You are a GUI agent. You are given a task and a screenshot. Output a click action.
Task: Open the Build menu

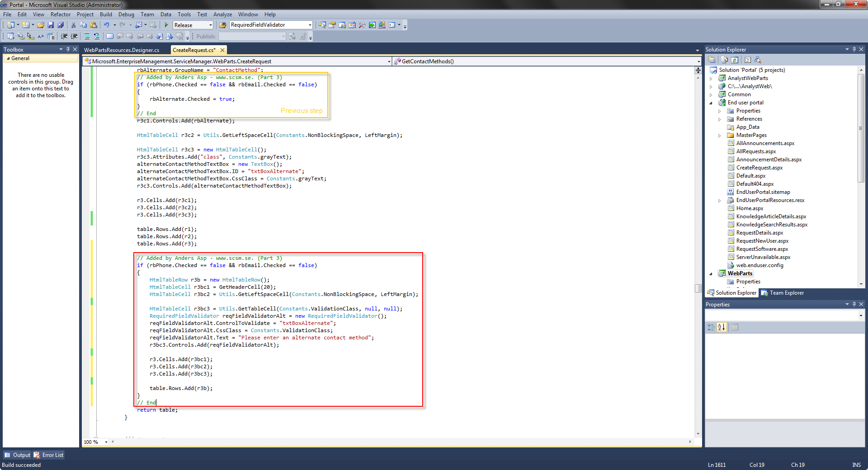[106, 14]
